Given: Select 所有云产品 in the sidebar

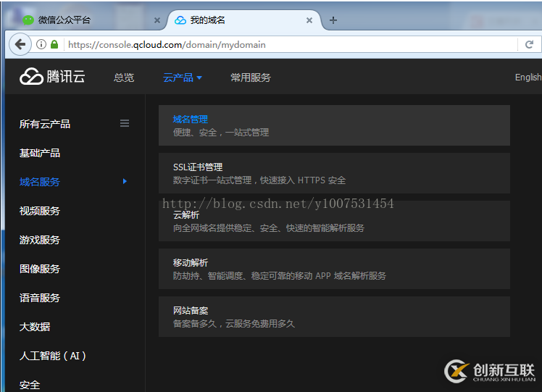Looking at the screenshot, I should (45, 124).
